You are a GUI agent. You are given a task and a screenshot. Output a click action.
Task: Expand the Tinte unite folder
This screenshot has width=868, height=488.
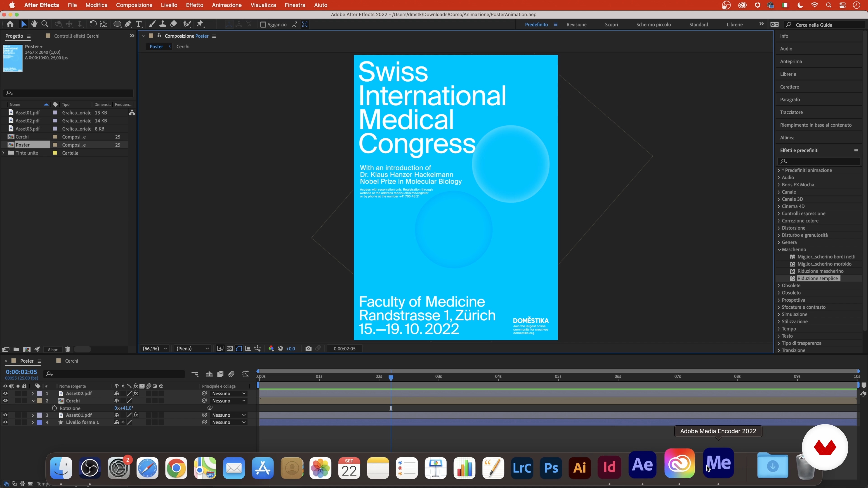(x=3, y=153)
